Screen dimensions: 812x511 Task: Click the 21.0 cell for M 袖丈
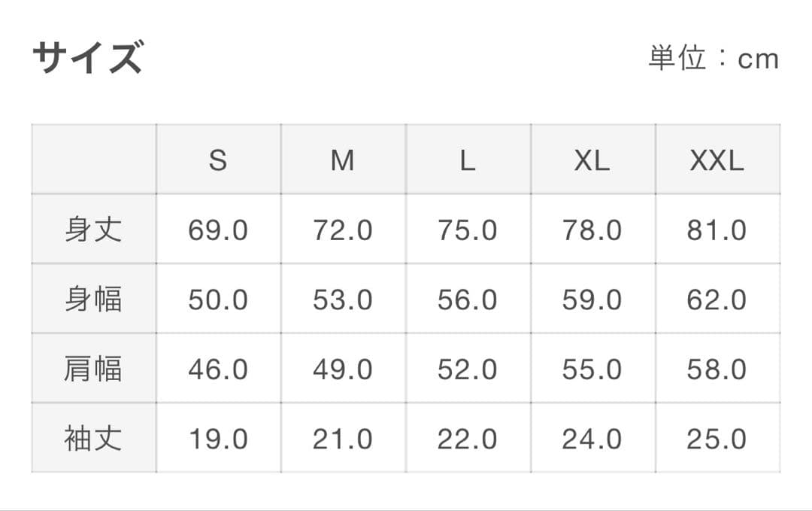tap(343, 439)
